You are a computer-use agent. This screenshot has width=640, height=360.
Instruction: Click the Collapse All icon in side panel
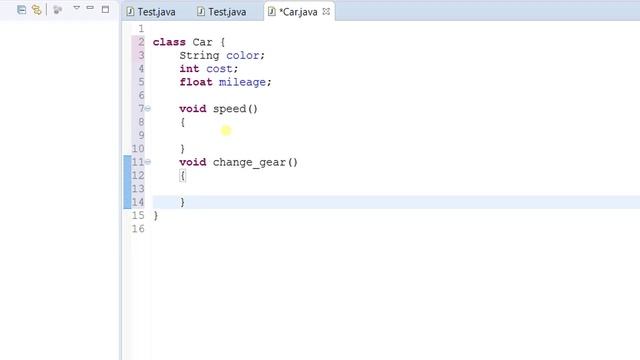pos(22,9)
